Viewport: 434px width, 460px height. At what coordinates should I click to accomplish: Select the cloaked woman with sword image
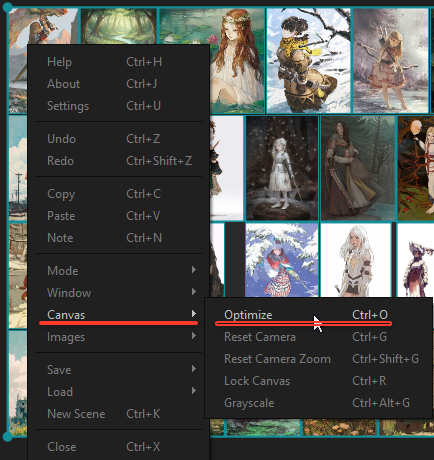[358, 168]
